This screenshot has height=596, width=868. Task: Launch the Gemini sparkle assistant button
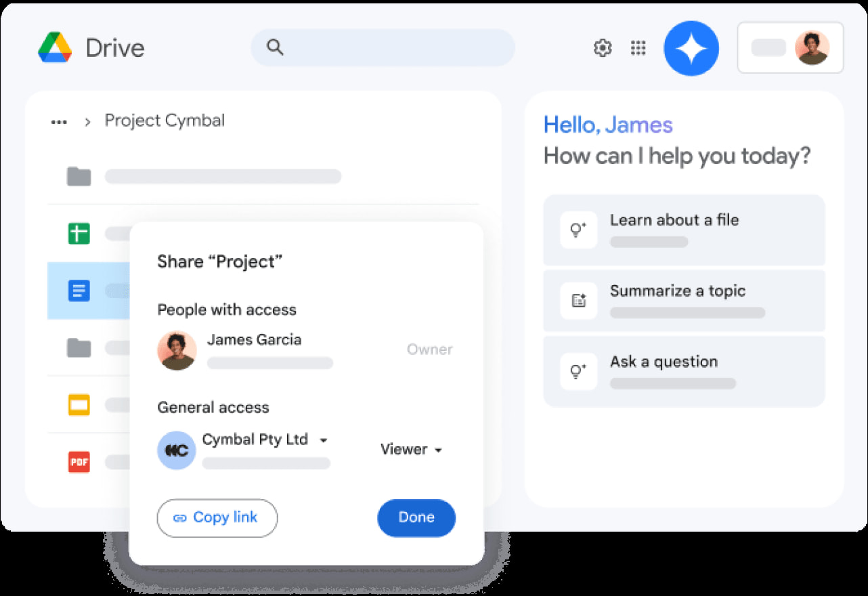pyautogui.click(x=691, y=48)
